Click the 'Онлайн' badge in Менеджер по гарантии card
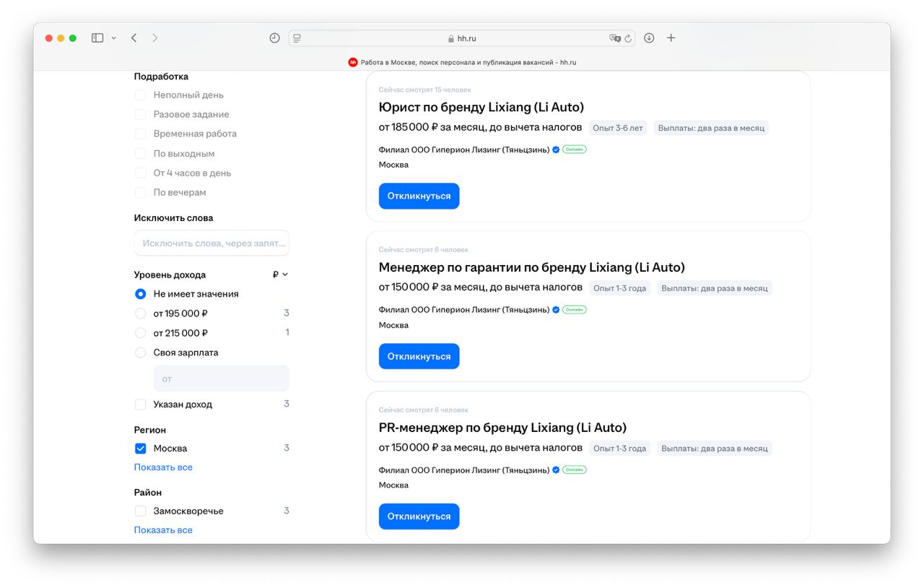This screenshot has width=924, height=588. click(575, 310)
